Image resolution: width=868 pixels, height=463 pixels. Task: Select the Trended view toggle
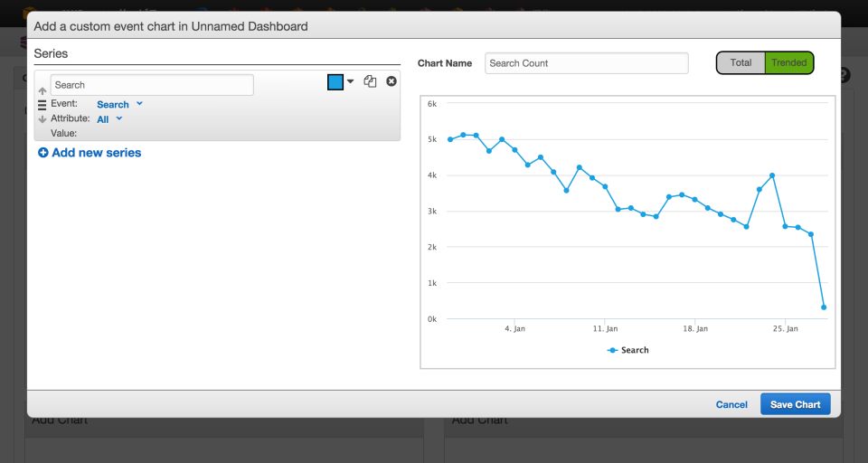point(788,62)
